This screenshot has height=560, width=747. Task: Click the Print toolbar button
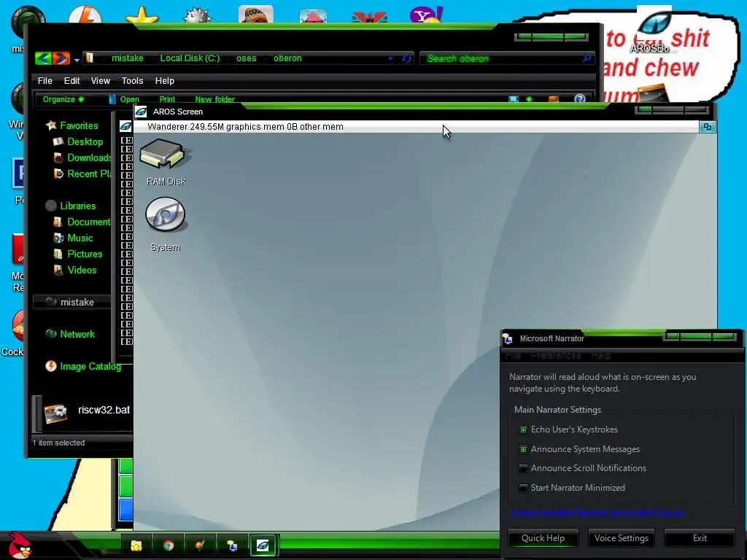point(167,99)
